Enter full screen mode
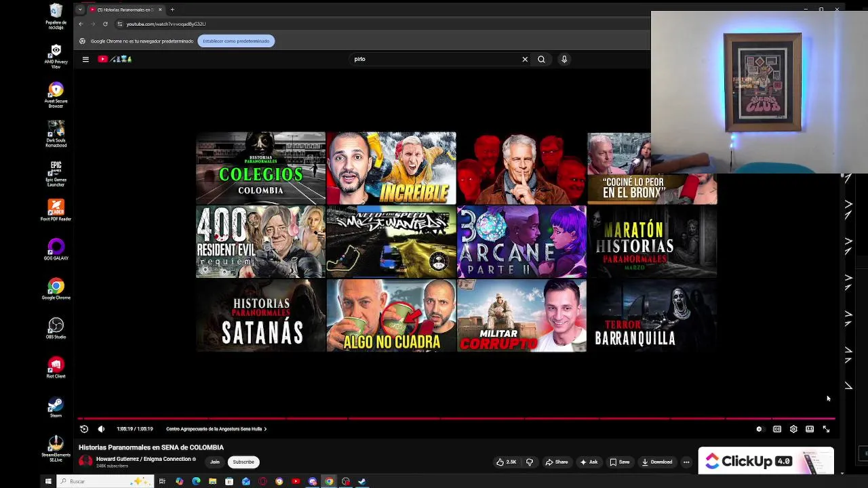Image resolution: width=868 pixels, height=488 pixels. point(826,429)
